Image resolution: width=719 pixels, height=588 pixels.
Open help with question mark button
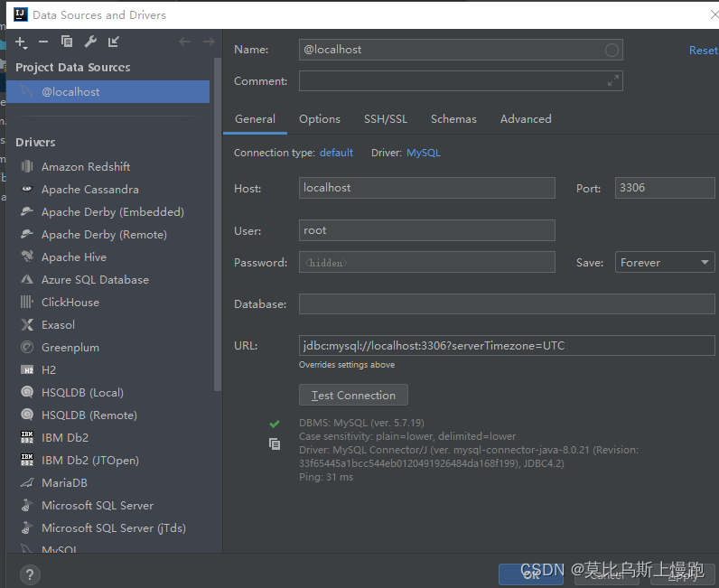pyautogui.click(x=31, y=574)
